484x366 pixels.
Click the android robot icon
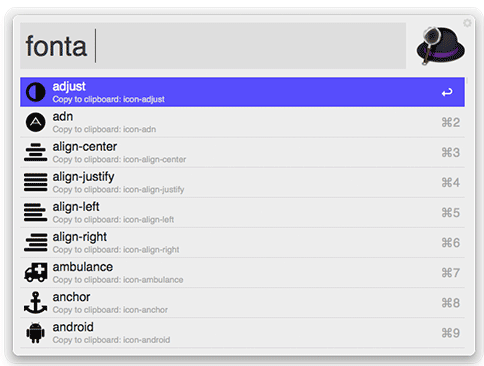coord(35,333)
